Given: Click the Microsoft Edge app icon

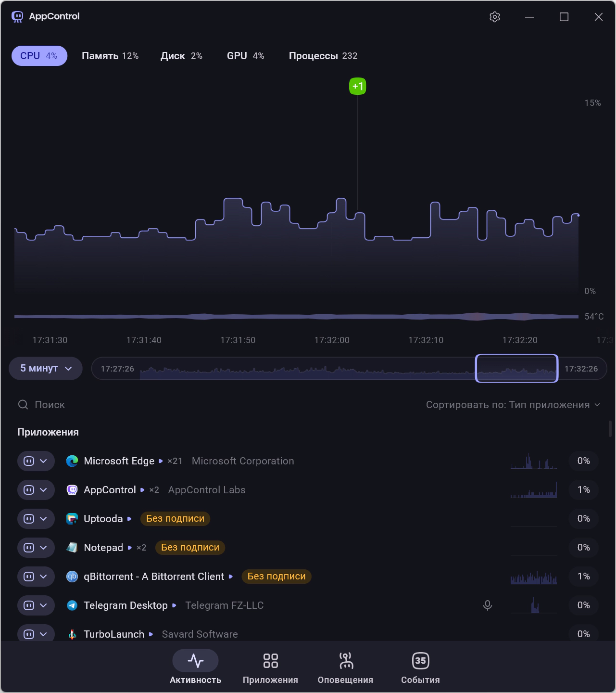Looking at the screenshot, I should pyautogui.click(x=72, y=461).
